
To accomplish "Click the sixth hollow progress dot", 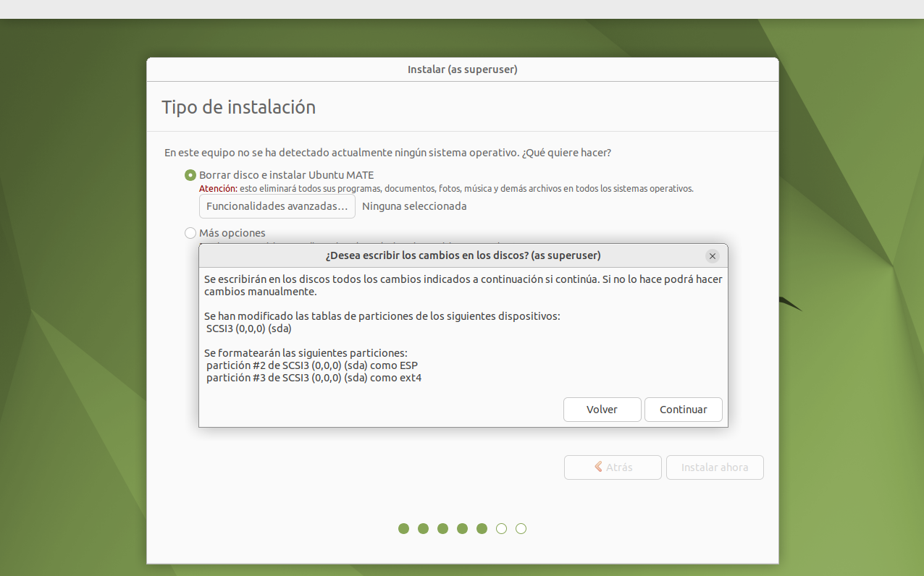I will [x=501, y=529].
